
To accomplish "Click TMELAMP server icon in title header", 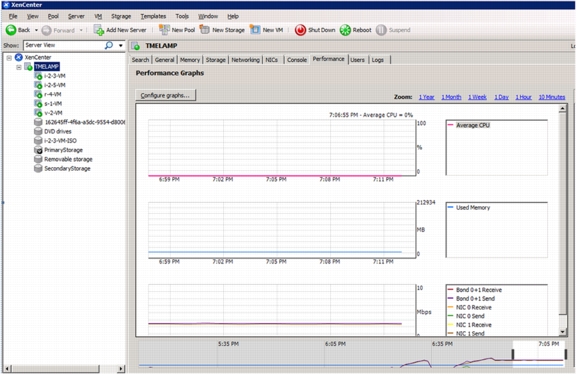I will click(x=136, y=46).
